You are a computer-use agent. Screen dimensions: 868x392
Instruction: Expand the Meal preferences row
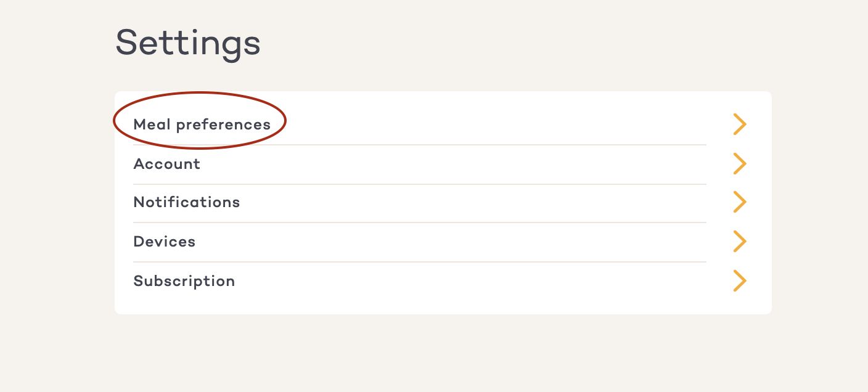tap(419, 125)
